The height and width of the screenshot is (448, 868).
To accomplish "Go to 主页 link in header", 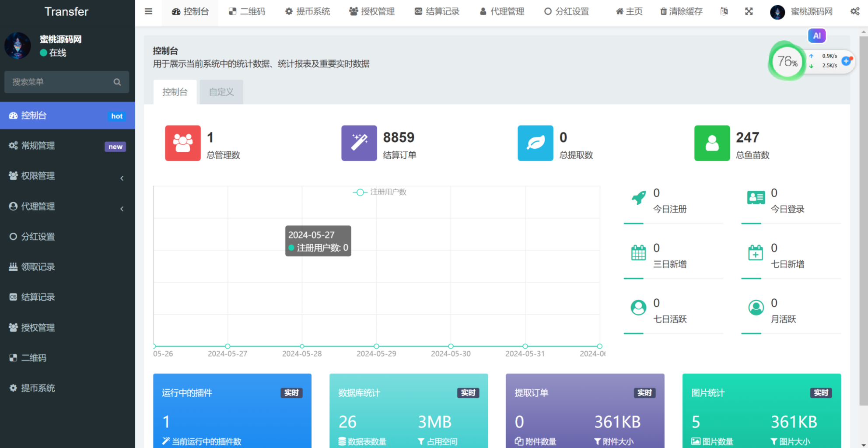I will 629,12.
